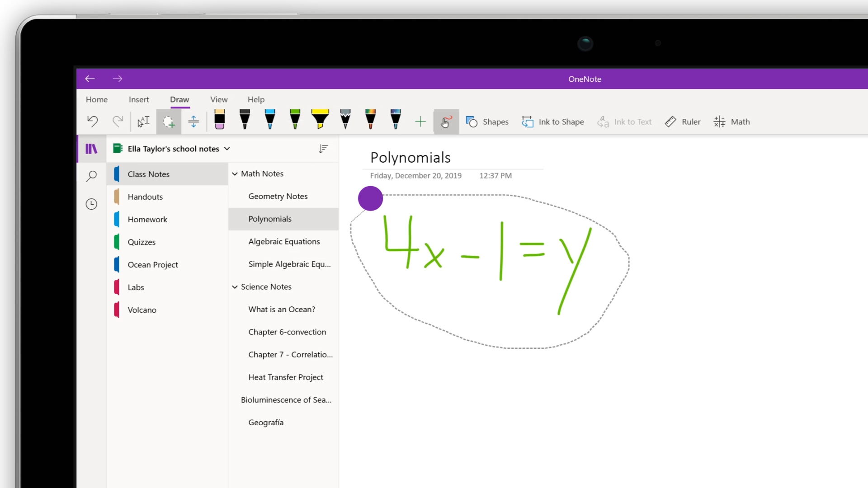Select the green drawing ink color

point(295,121)
